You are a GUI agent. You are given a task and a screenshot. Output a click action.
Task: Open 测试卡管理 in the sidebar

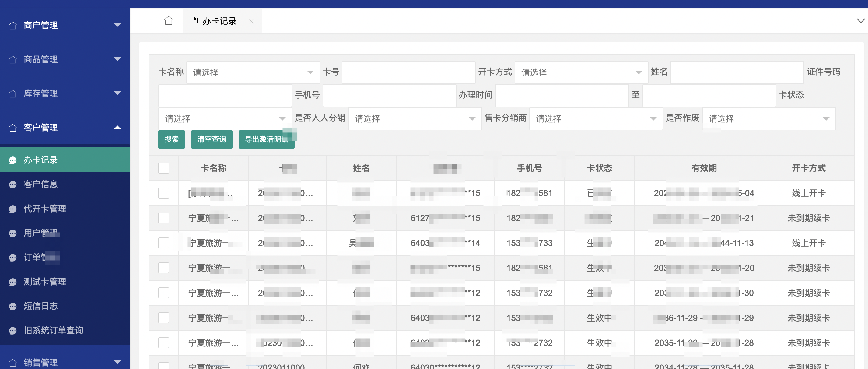coord(65,282)
